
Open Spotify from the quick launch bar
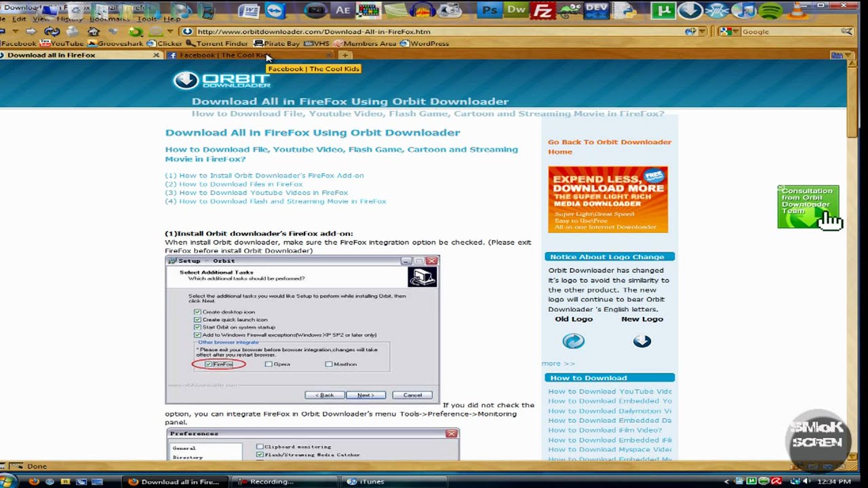[770, 9]
